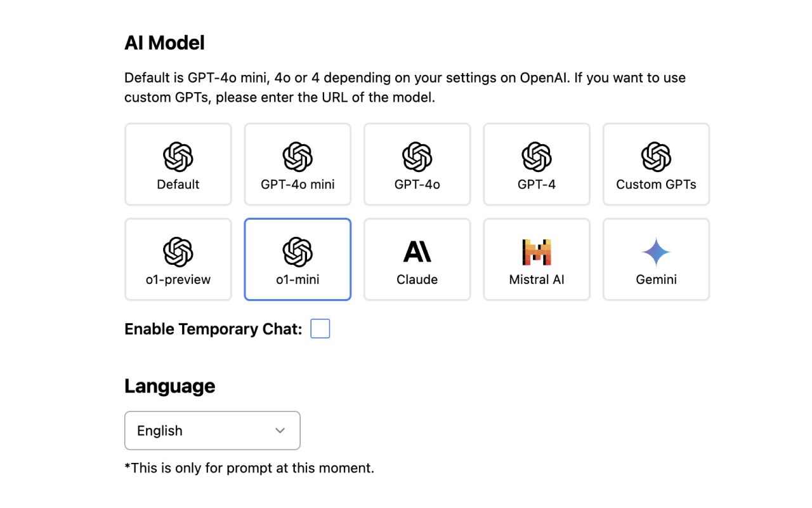Select the Custom GPTs icon
Image resolution: width=812 pixels, height=508 pixels.
656,156
